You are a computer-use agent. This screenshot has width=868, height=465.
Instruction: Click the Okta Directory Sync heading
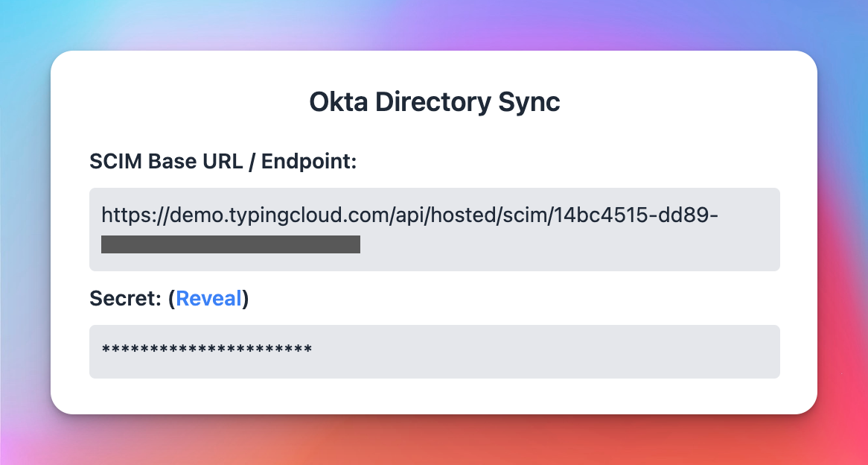pyautogui.click(x=435, y=102)
